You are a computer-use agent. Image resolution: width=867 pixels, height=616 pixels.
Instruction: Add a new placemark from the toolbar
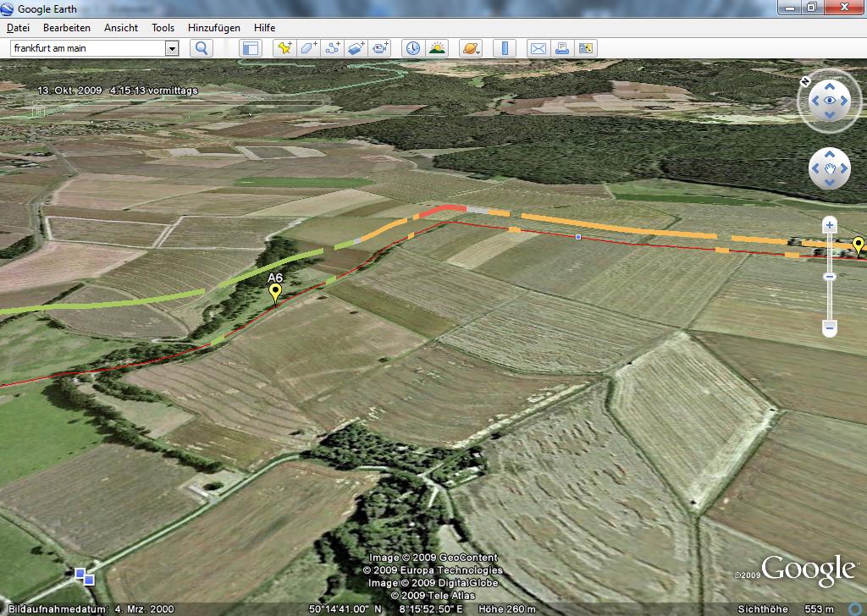284,48
